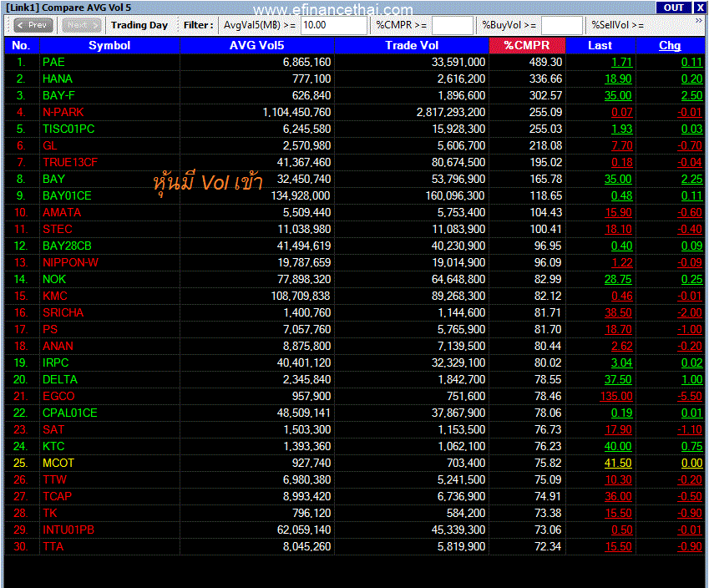709x588 pixels.
Task: Select symbol TRUE13CF
Action: (70, 162)
